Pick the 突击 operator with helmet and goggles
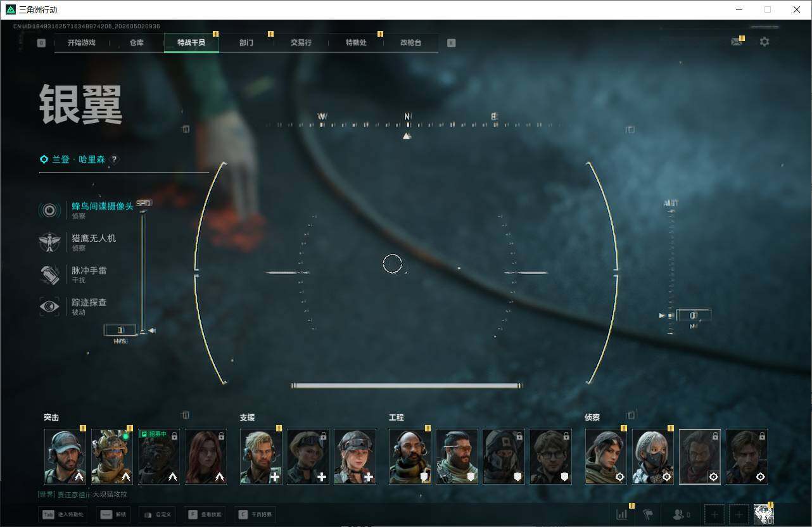Viewport: 812px width, 527px height. point(112,457)
